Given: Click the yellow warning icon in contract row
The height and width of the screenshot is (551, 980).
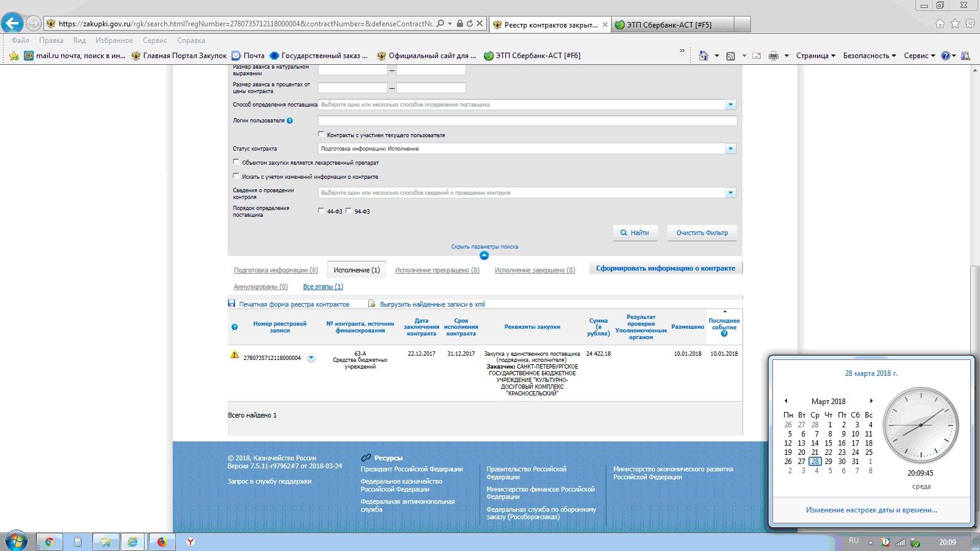Looking at the screenshot, I should click(235, 354).
